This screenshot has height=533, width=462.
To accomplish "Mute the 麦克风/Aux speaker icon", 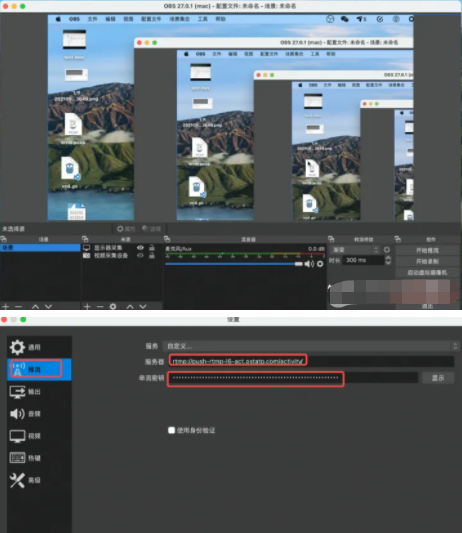I will point(309,264).
